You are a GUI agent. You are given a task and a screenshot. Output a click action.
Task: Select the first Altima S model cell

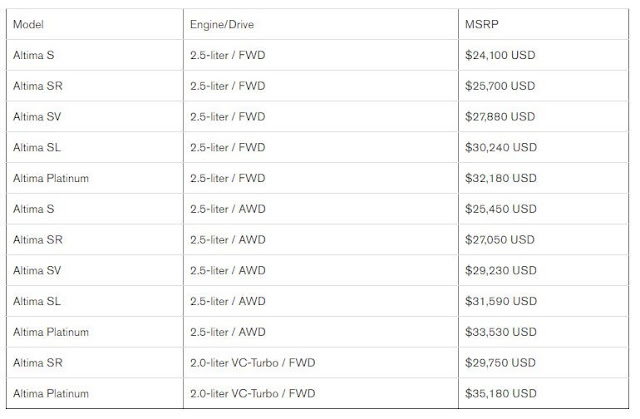(x=95, y=55)
